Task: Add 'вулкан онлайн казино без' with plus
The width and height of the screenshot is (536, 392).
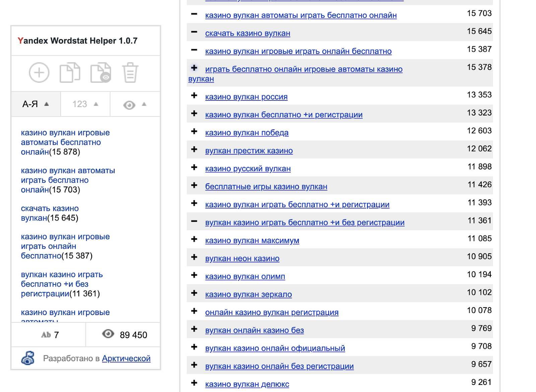Action: click(x=194, y=329)
